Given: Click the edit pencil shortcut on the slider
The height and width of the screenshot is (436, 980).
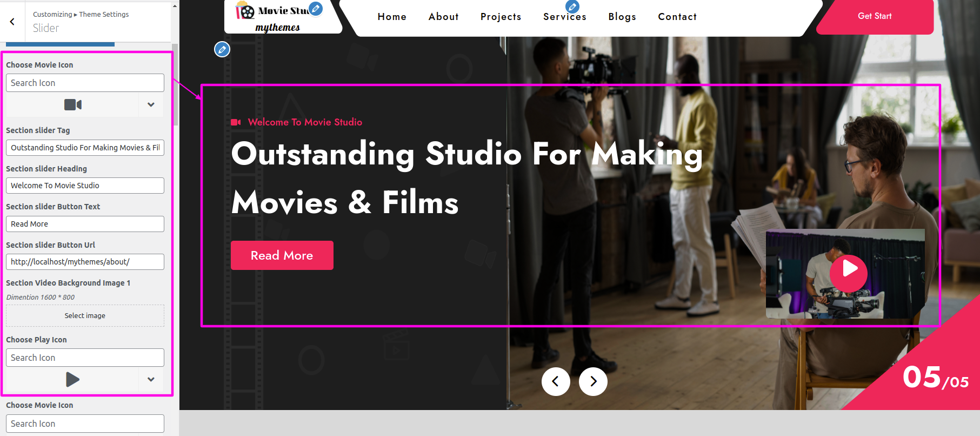Looking at the screenshot, I should pyautogui.click(x=222, y=49).
